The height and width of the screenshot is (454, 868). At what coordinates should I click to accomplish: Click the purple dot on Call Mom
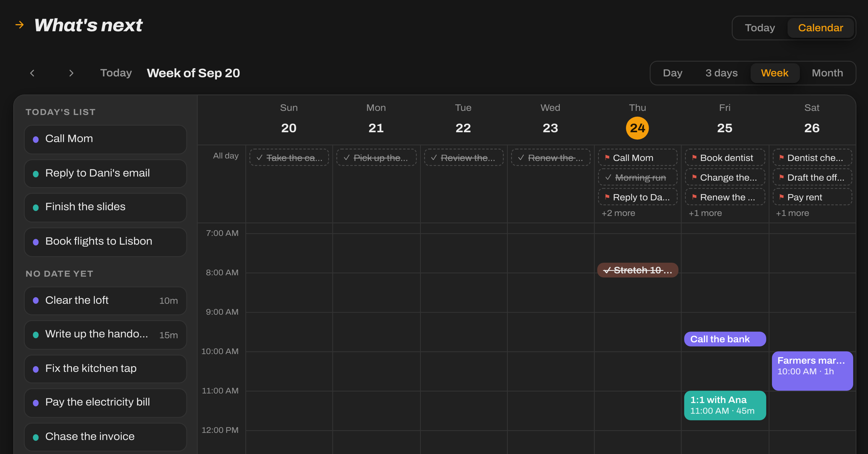[x=36, y=139]
